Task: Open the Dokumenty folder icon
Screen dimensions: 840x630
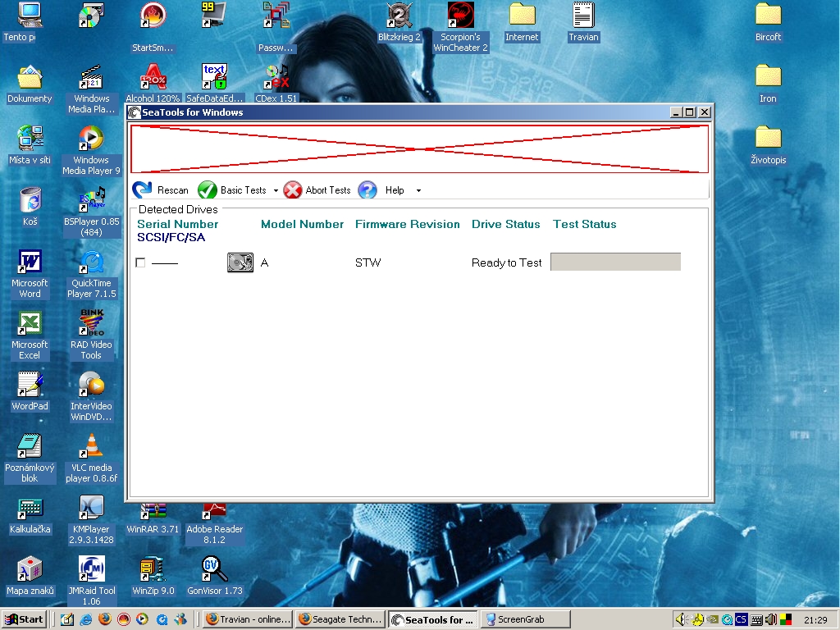Action: (x=30, y=77)
